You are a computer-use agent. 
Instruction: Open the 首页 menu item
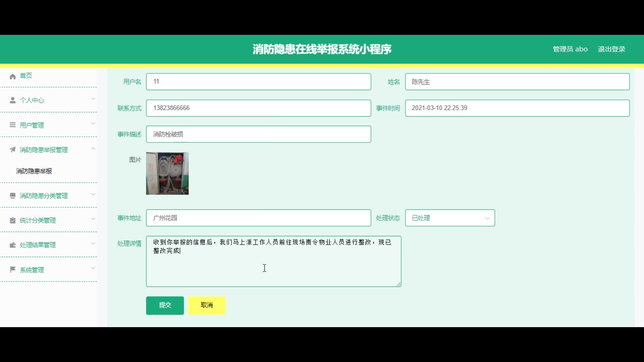pos(26,76)
